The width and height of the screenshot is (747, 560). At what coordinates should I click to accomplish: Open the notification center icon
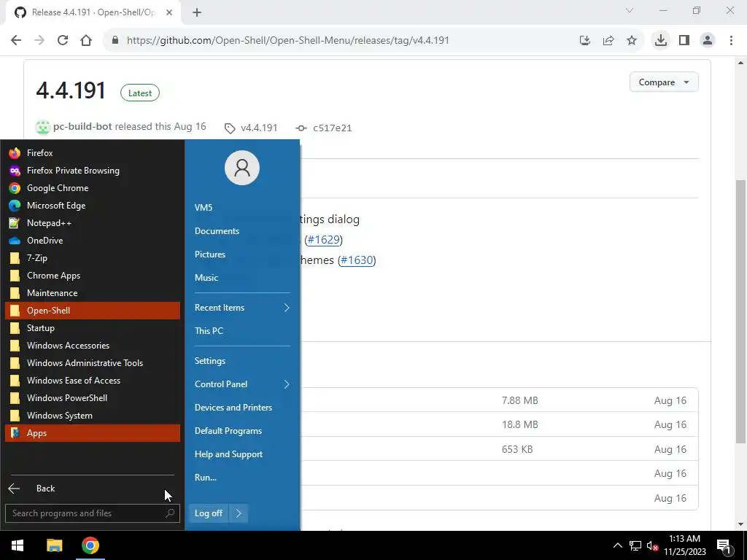[x=724, y=545]
